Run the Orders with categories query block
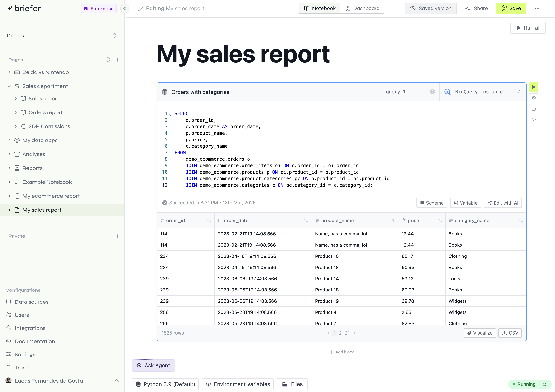 pyautogui.click(x=534, y=87)
